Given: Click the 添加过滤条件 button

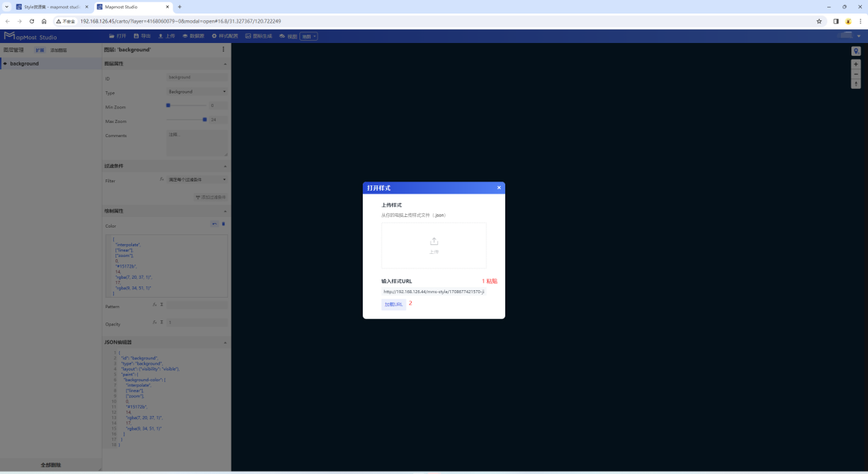Looking at the screenshot, I should coord(210,197).
